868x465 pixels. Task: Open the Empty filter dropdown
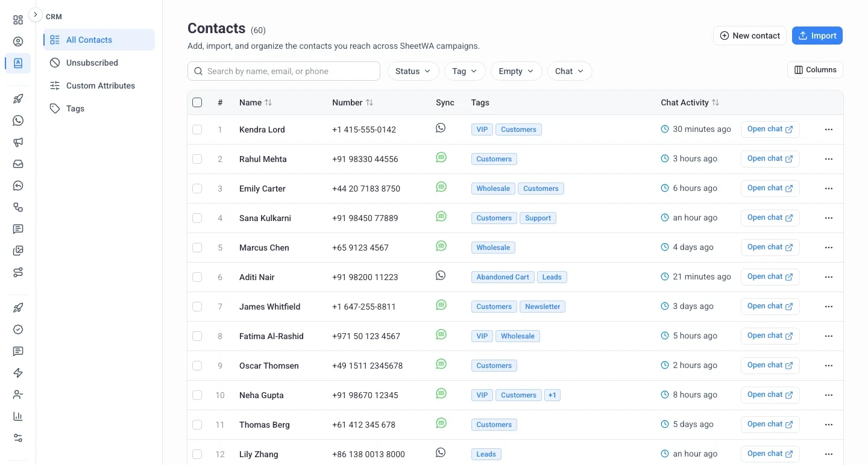coord(517,71)
